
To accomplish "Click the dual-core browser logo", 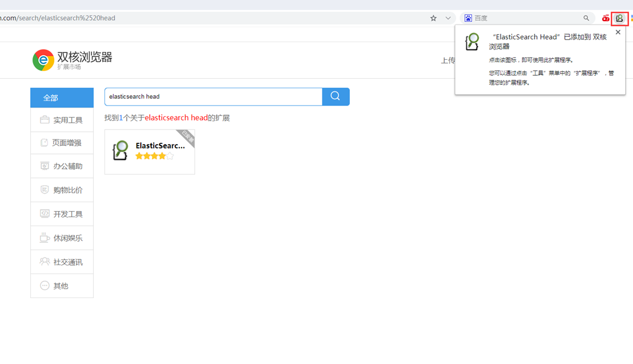I will click(x=43, y=60).
